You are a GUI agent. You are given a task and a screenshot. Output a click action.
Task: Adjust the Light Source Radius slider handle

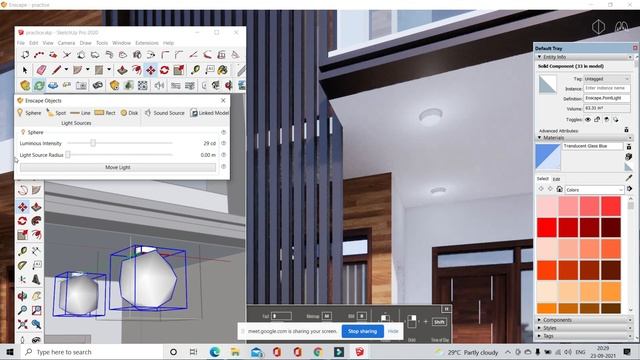tap(68, 155)
